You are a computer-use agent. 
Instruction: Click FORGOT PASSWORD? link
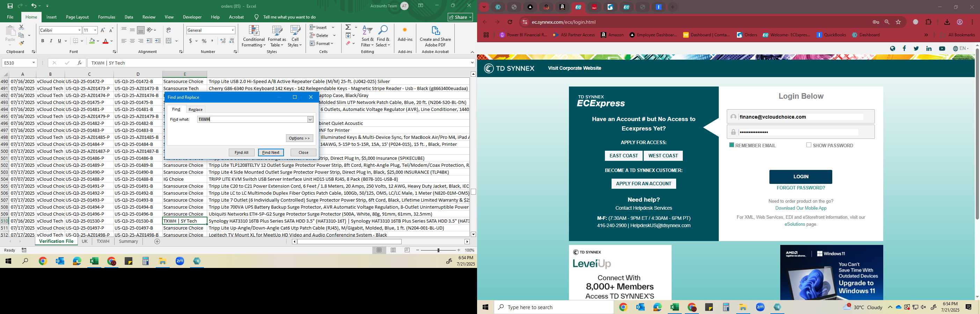pos(800,188)
